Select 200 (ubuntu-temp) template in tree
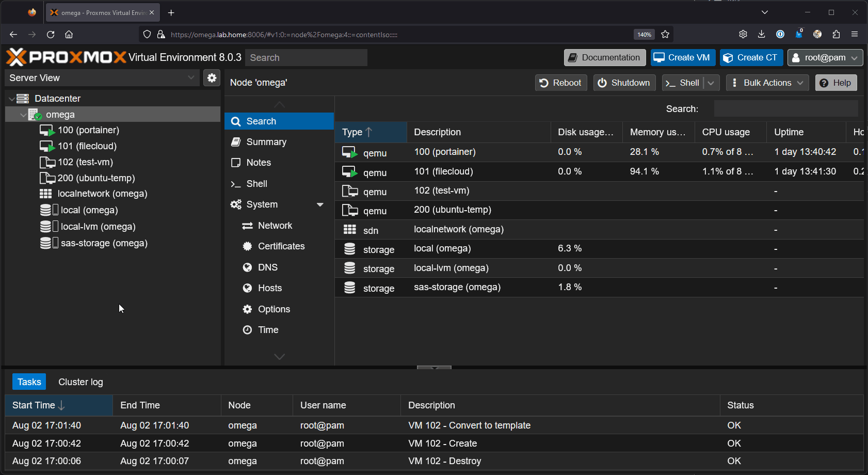 96,178
